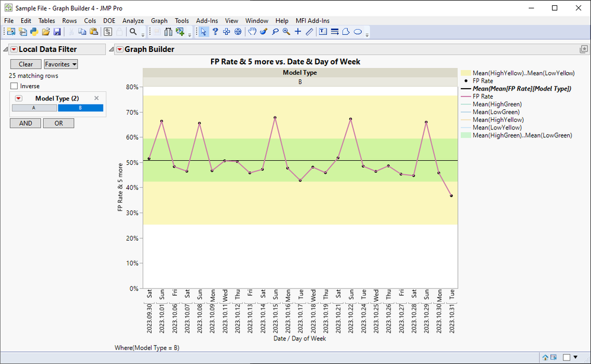This screenshot has width=591, height=364.
Task: Select the Lasso tool
Action: pos(275,32)
